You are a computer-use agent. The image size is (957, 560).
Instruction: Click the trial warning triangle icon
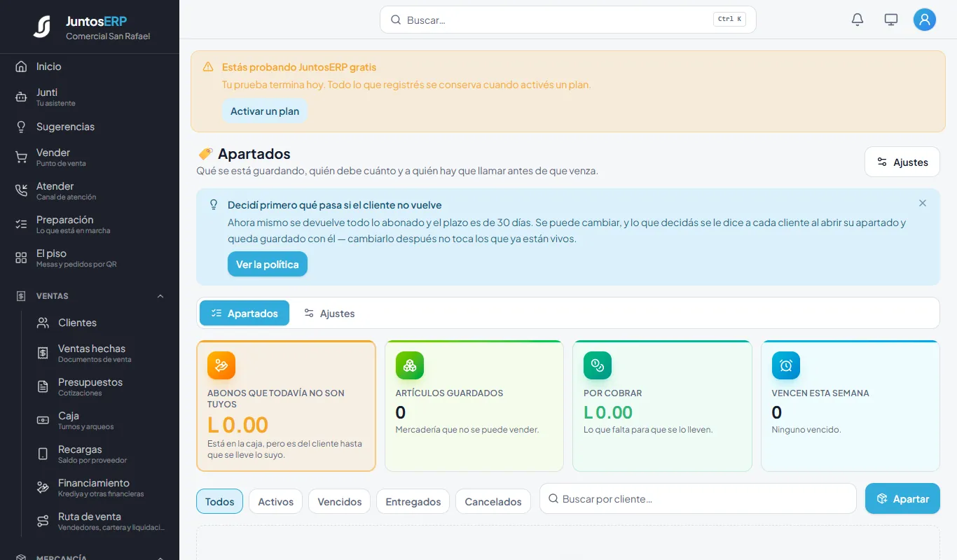pyautogui.click(x=208, y=67)
